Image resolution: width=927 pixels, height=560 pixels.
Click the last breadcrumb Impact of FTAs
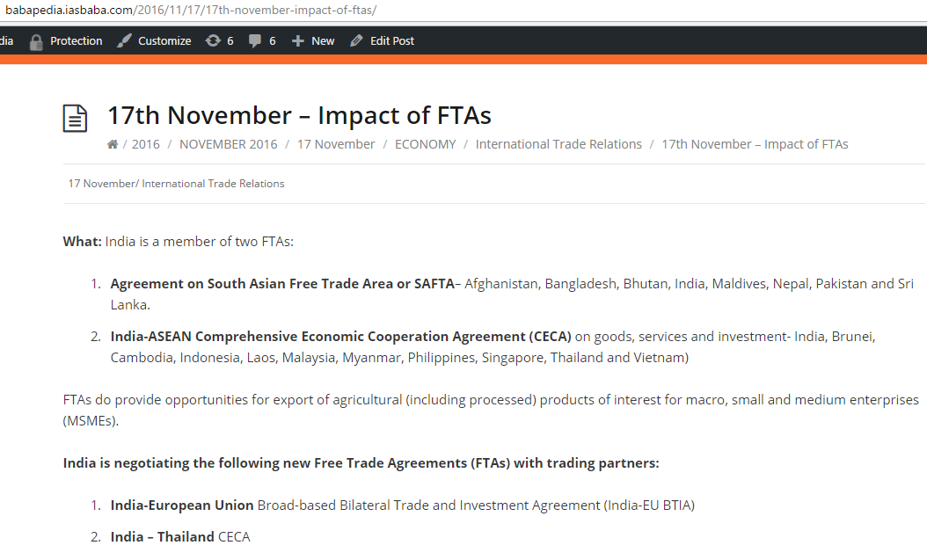(755, 144)
